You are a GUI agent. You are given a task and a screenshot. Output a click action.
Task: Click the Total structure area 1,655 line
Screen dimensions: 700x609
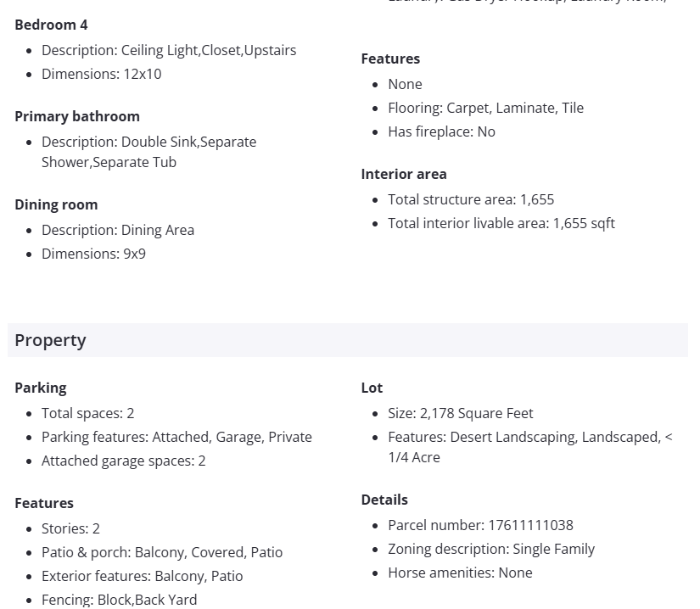[471, 199]
